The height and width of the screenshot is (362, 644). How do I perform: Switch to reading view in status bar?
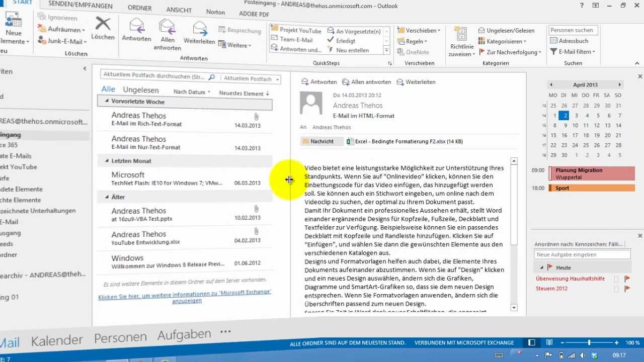pos(549,343)
